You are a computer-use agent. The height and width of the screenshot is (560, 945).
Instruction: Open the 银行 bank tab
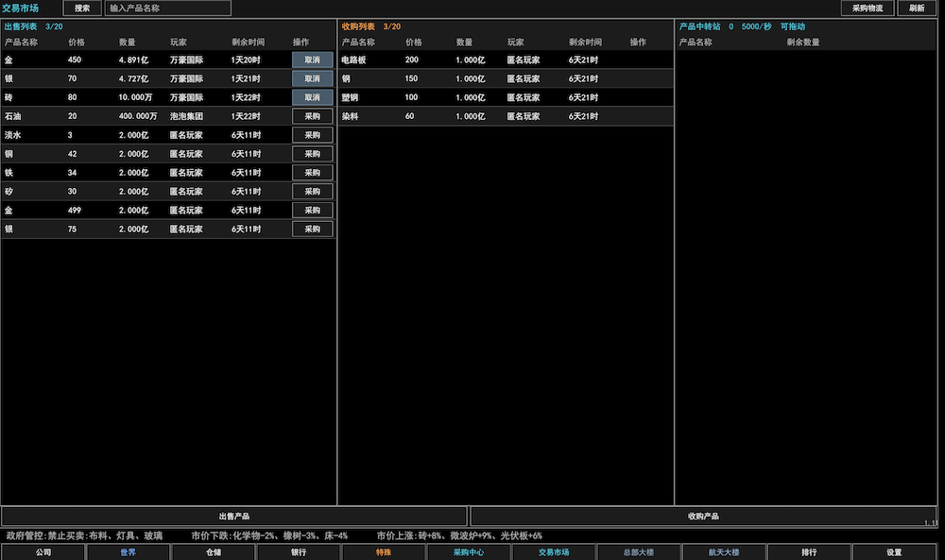coord(299,552)
